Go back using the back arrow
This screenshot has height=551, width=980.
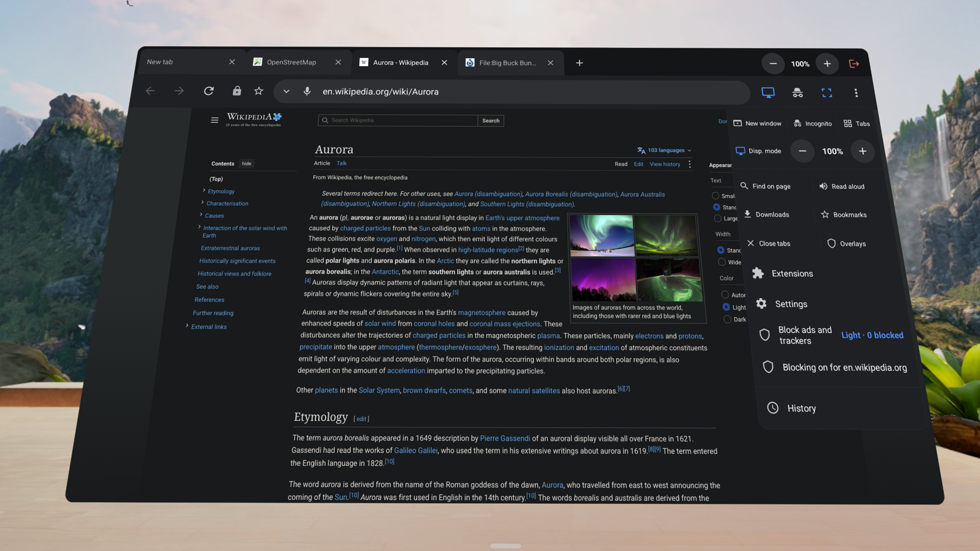pyautogui.click(x=150, y=91)
